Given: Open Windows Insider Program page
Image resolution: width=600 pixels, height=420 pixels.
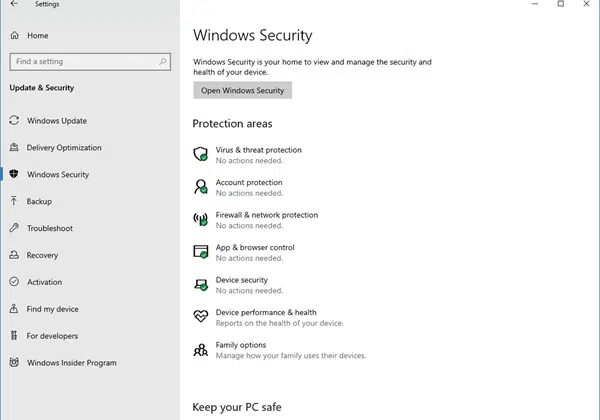Looking at the screenshot, I should click(72, 363).
